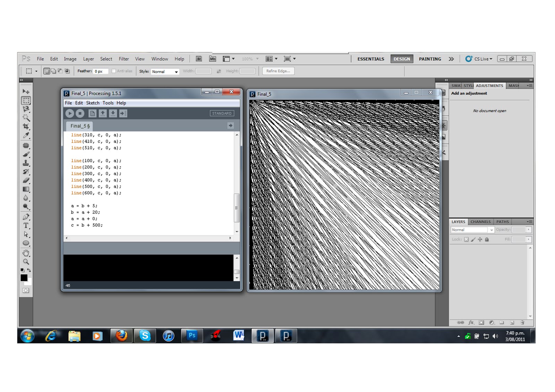Select the Type tool

point(26,226)
